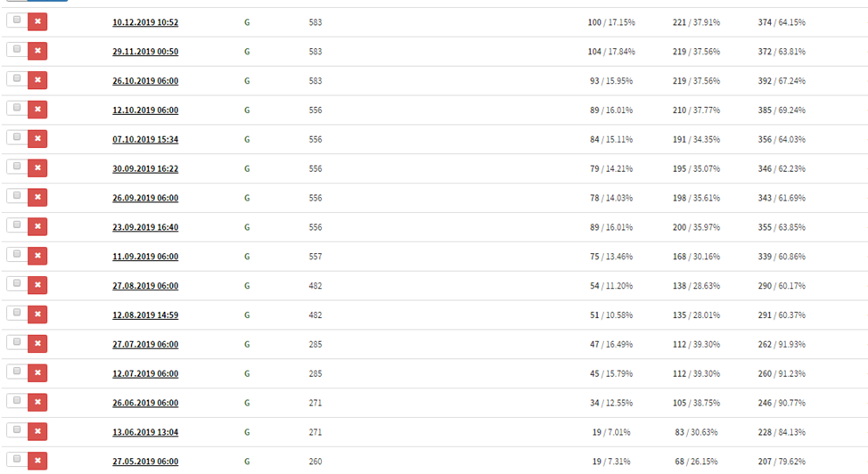Click the 374 / 64.15% cell value
The width and height of the screenshot is (868, 474).
[781, 22]
